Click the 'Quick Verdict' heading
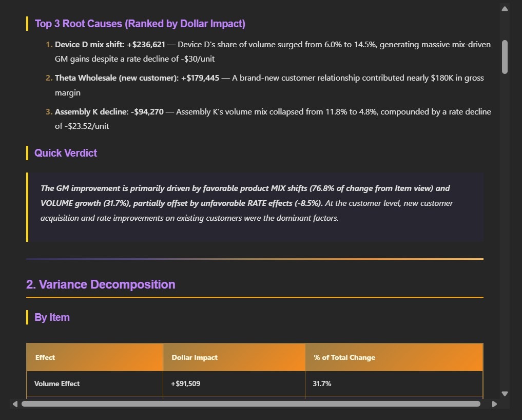 pyautogui.click(x=65, y=153)
